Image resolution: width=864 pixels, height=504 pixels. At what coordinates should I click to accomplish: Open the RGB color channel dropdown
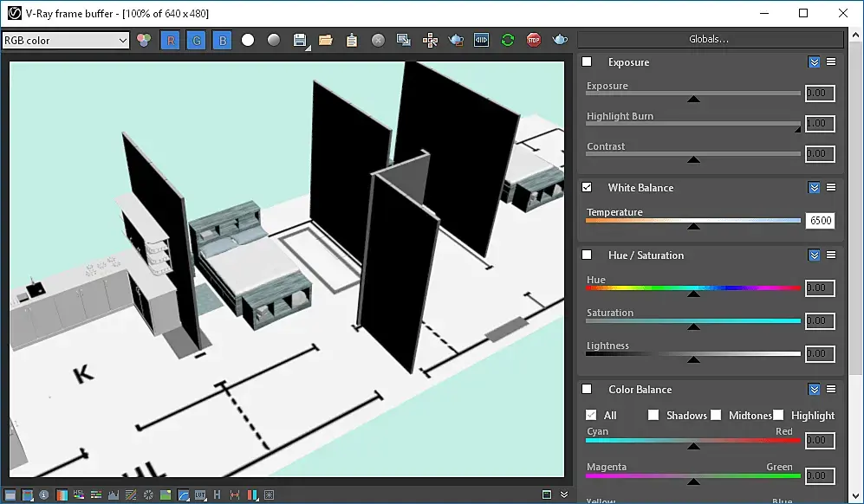click(66, 40)
